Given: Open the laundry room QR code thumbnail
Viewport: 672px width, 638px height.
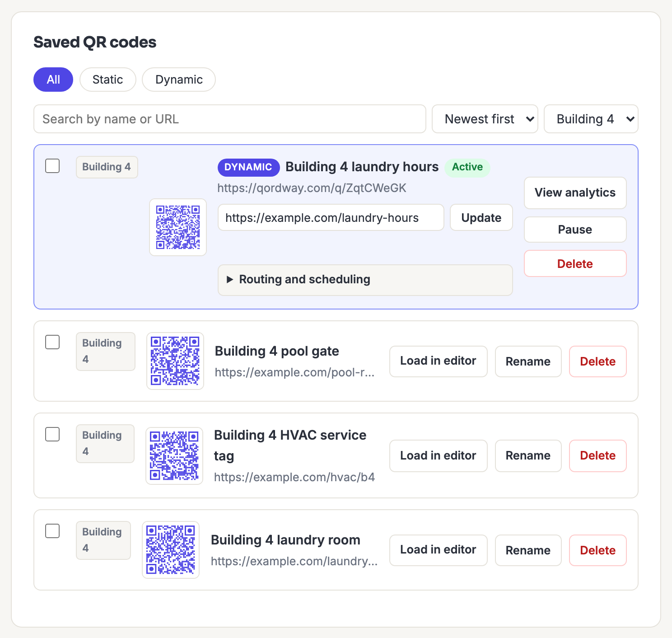Looking at the screenshot, I should [171, 550].
